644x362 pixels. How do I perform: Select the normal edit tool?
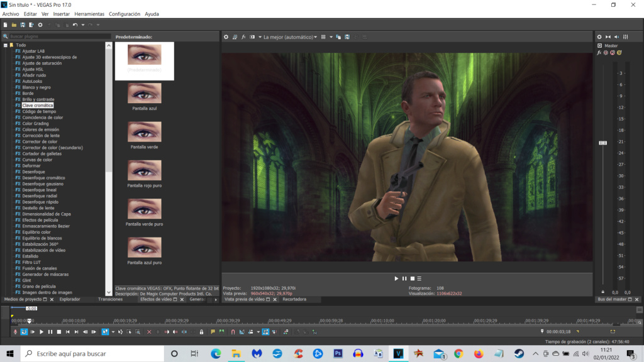coord(105,332)
